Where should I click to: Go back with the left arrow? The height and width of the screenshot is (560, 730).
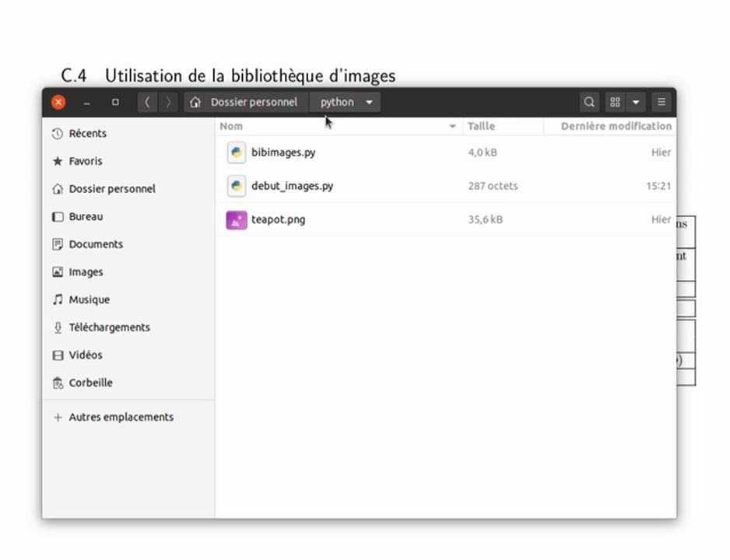point(148,102)
